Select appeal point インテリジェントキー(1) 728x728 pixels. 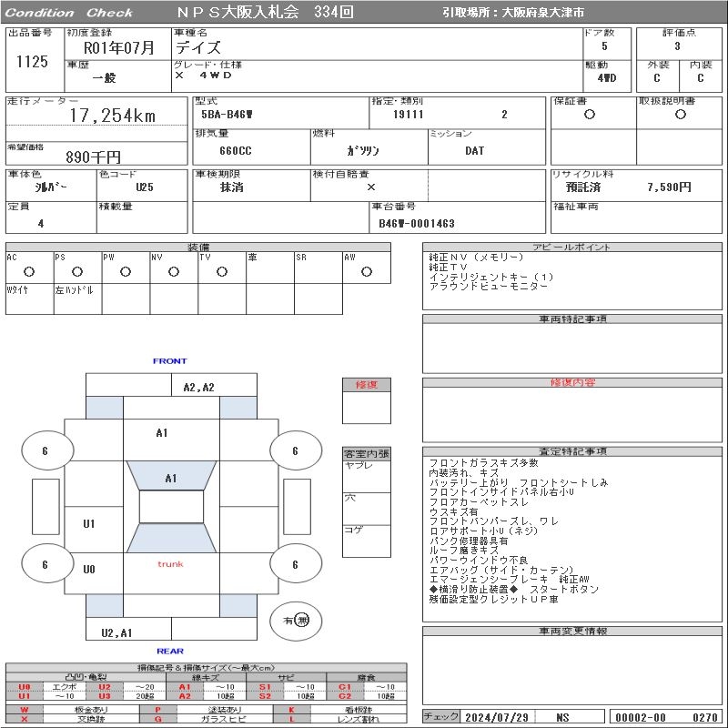coord(491,277)
